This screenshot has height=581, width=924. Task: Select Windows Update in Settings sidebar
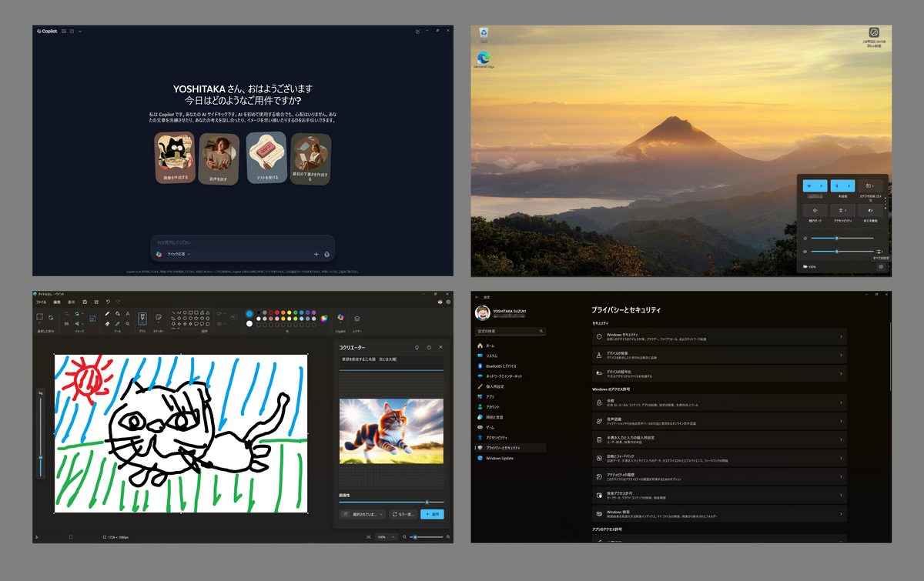point(511,458)
